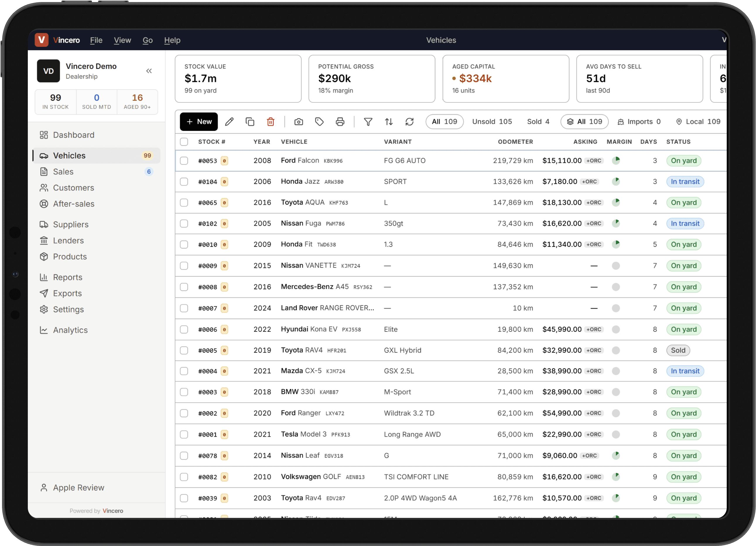Sort by the ODOMETER column header
This screenshot has height=546, width=756.
pyautogui.click(x=515, y=142)
